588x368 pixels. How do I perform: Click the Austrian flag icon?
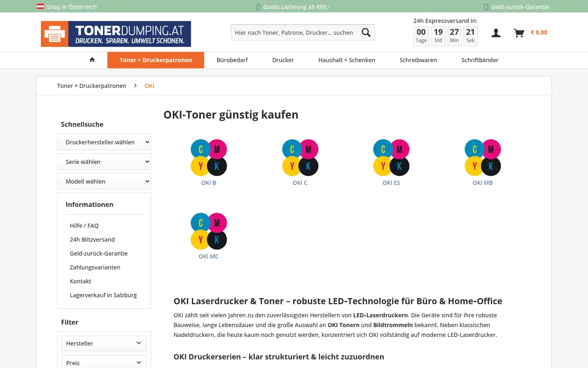pos(40,7)
